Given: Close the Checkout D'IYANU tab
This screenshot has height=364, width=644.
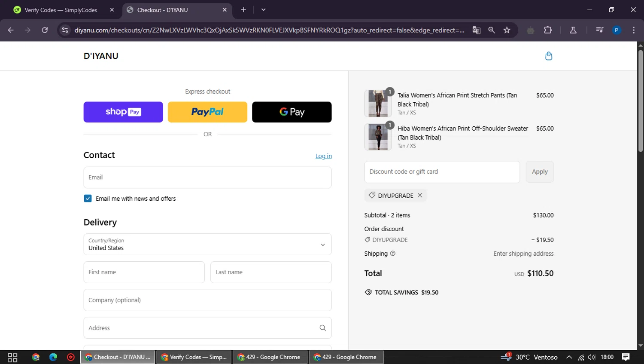Looking at the screenshot, I should click(225, 10).
